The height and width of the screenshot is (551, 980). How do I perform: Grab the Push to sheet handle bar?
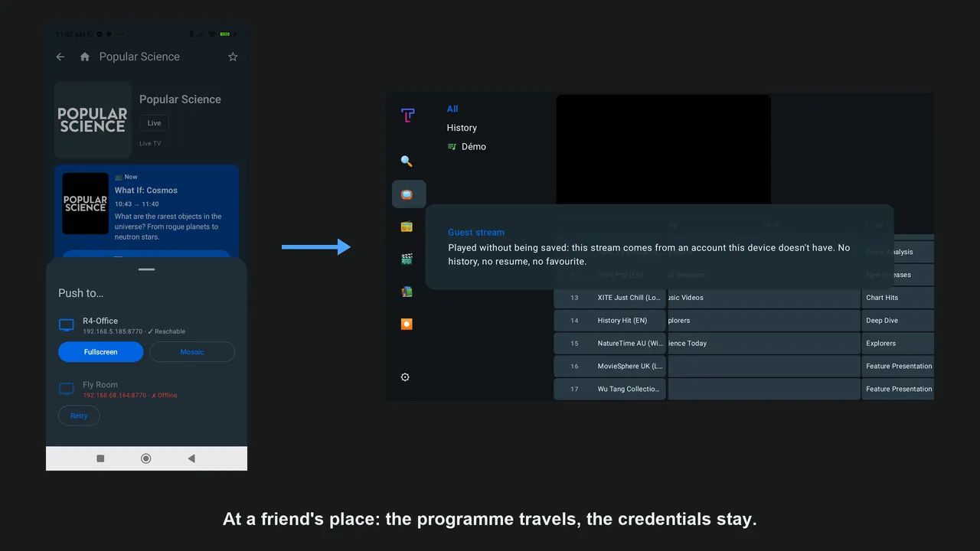147,269
